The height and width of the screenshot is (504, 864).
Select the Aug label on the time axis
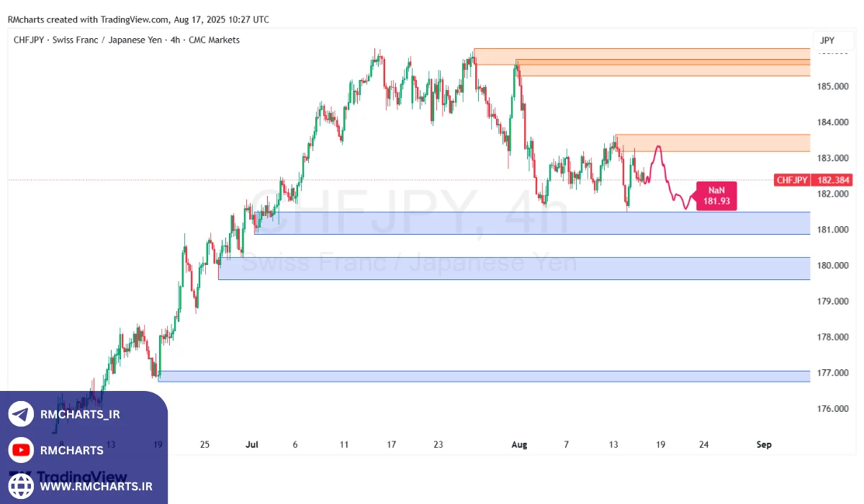tap(519, 444)
